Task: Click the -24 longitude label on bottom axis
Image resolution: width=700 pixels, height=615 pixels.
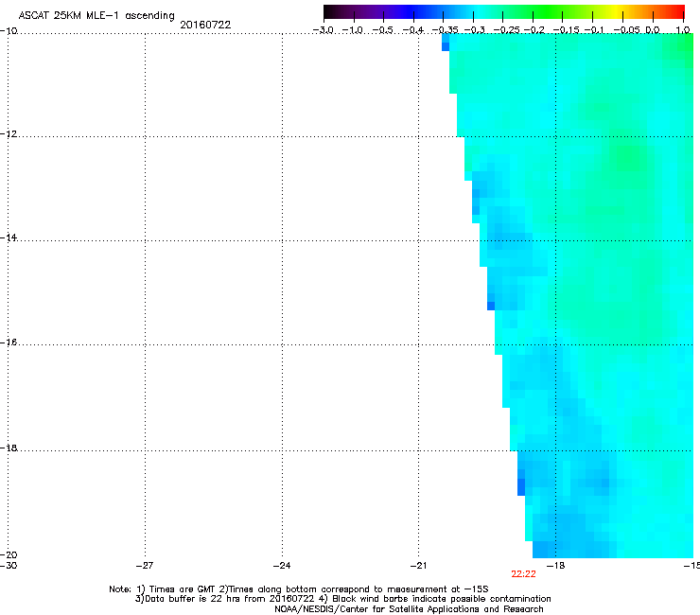Action: tap(282, 566)
